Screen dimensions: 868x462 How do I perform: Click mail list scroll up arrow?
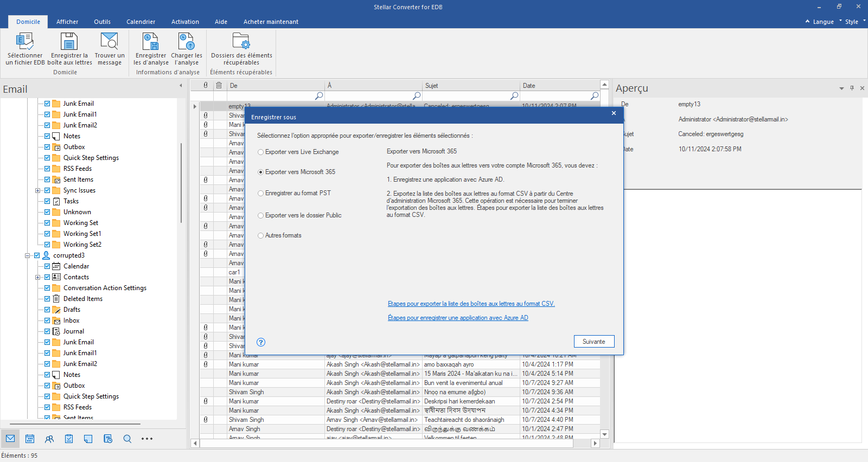point(605,85)
